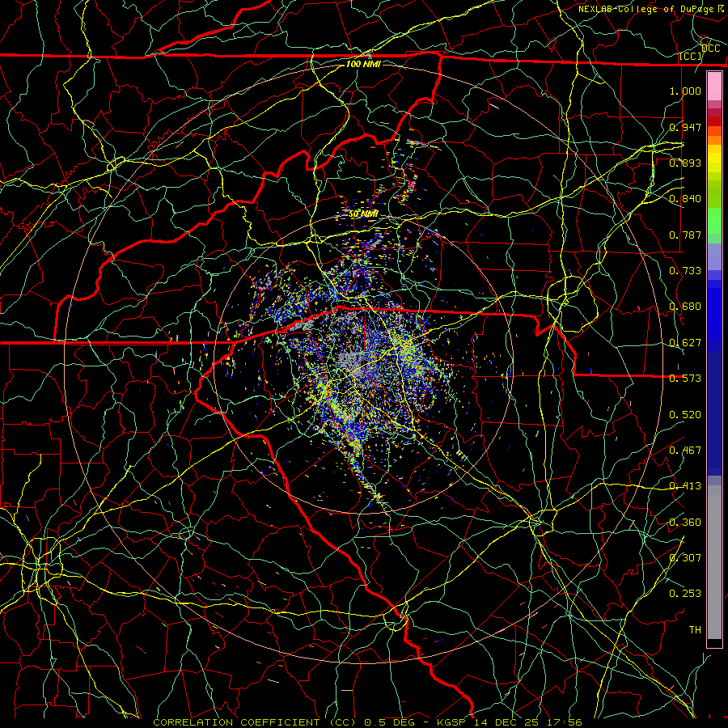
Task: Pick the gray lower section of color bar
Action: [x=714, y=562]
